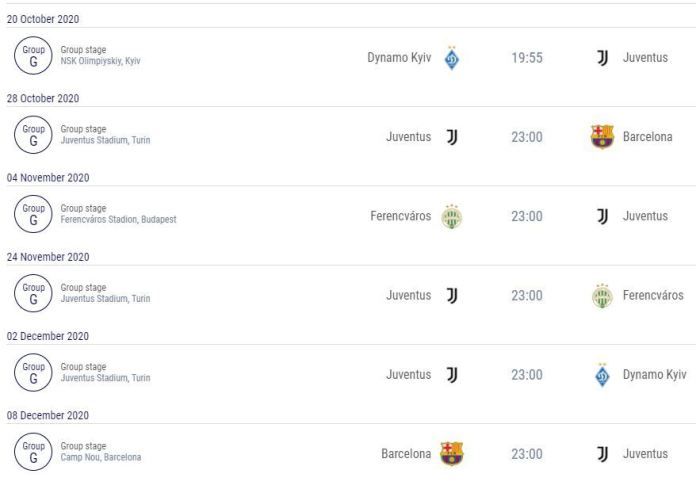Click Dynamo Kyiv crest in 02 December match

pos(602,375)
